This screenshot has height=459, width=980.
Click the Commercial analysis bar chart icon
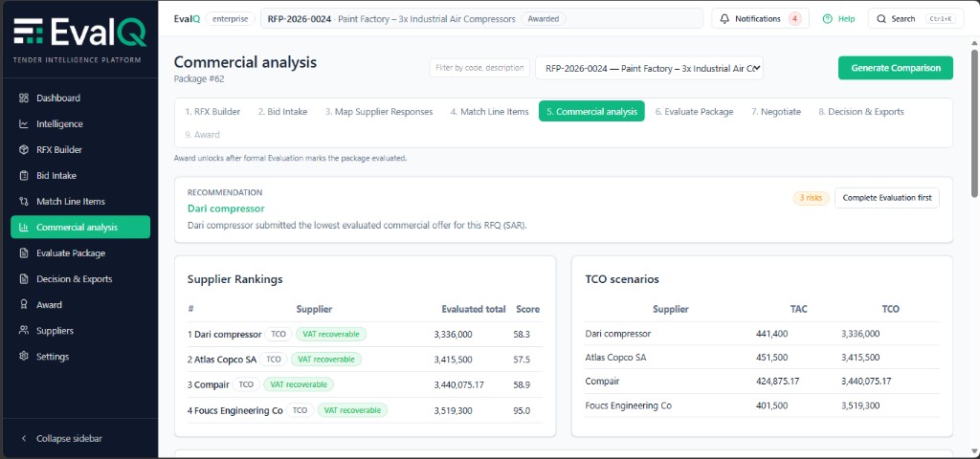(24, 228)
